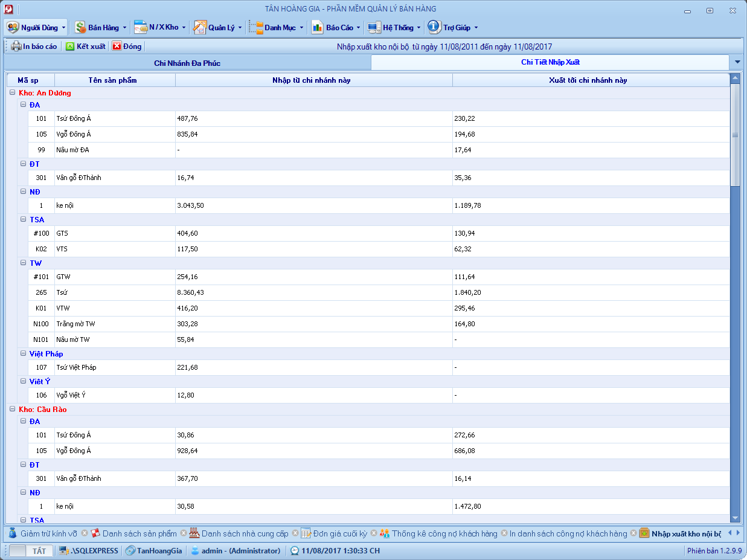The width and height of the screenshot is (747, 560).
Task: Collapse the Việt Pháp subgroup
Action: coord(24,354)
